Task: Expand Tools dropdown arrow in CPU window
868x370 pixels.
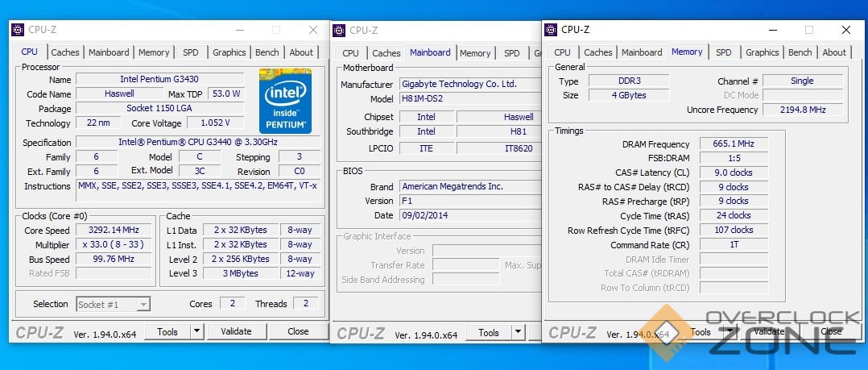Action: 197,332
